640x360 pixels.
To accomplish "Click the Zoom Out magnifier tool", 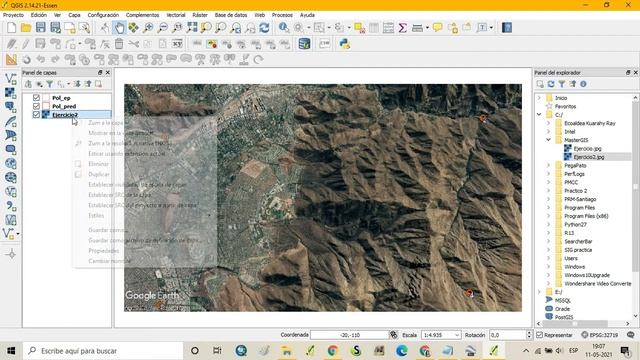I will point(162,28).
